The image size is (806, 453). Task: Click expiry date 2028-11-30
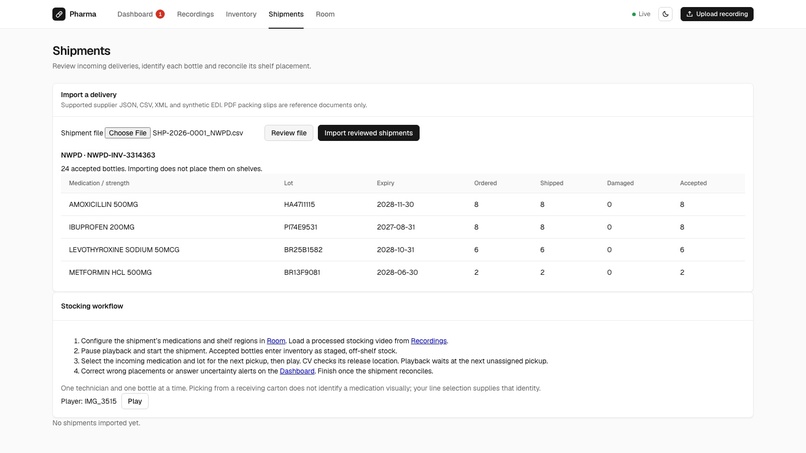[x=395, y=204]
